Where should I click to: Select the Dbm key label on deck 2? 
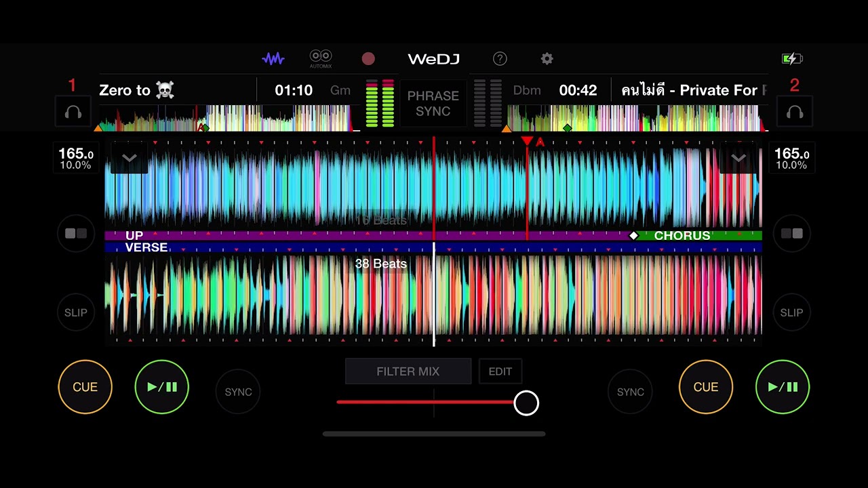(527, 90)
